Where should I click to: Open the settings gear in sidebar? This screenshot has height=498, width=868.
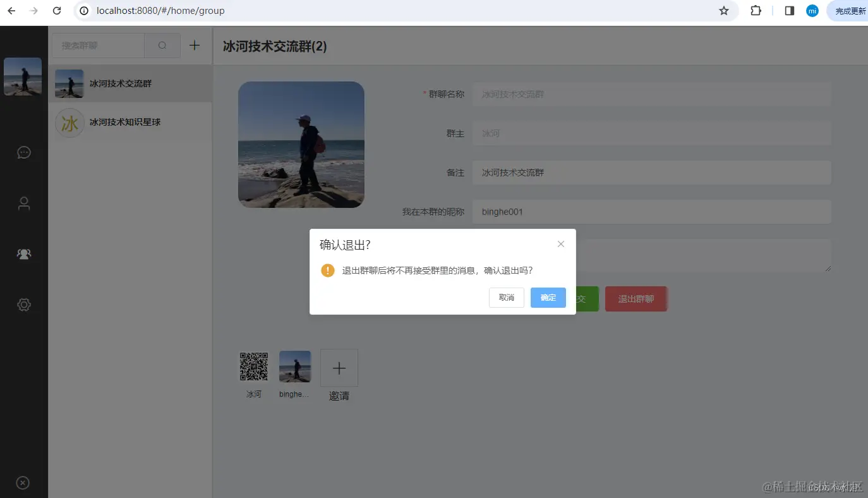click(23, 304)
